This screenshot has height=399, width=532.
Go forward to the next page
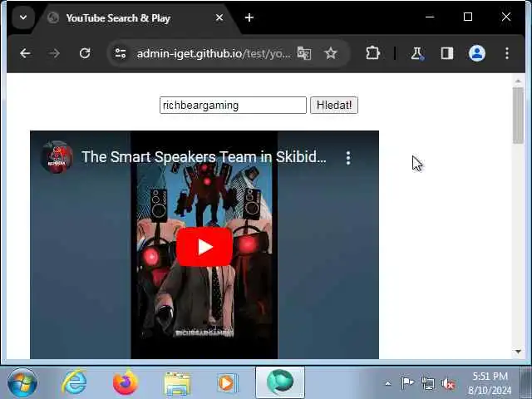point(54,53)
